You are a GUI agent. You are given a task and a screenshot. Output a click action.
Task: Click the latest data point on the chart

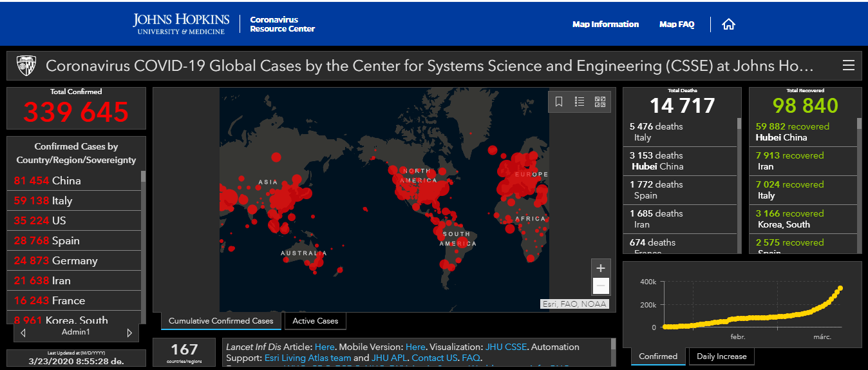coord(840,288)
